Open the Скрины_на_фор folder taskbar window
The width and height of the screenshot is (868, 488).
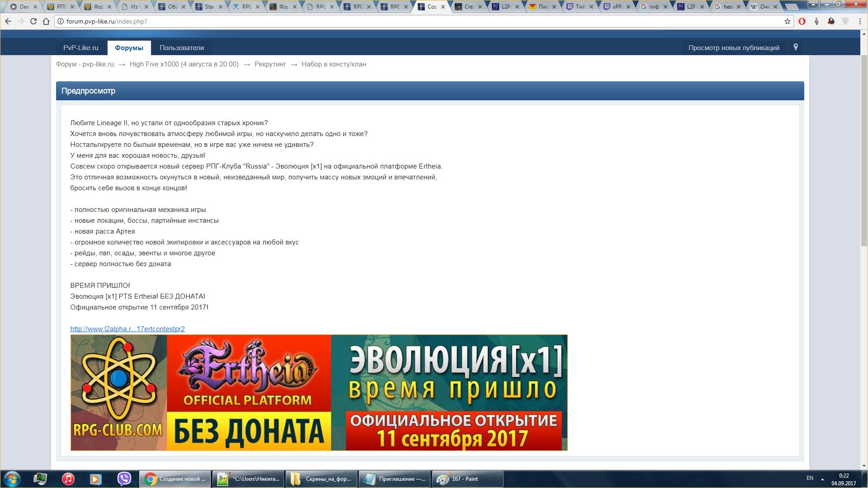pos(321,479)
